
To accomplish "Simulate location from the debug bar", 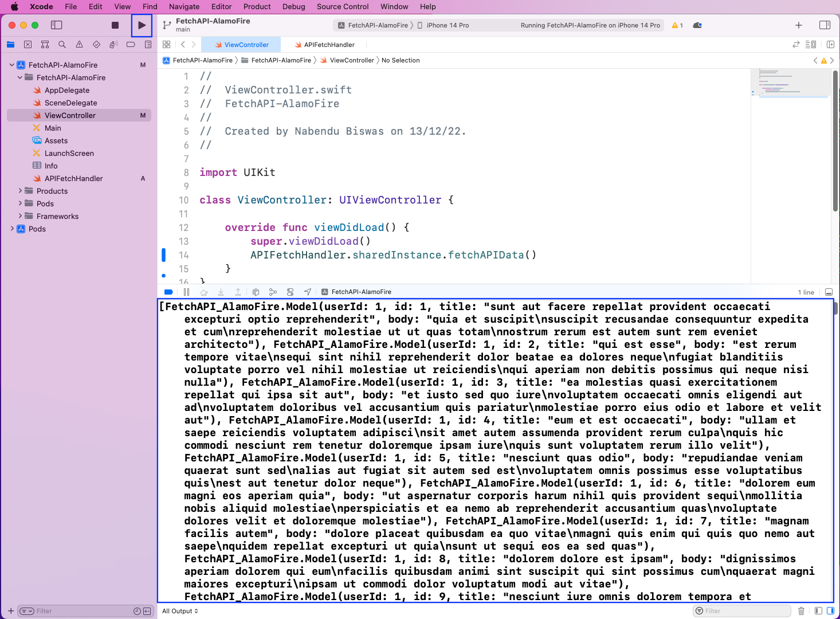I will [308, 292].
